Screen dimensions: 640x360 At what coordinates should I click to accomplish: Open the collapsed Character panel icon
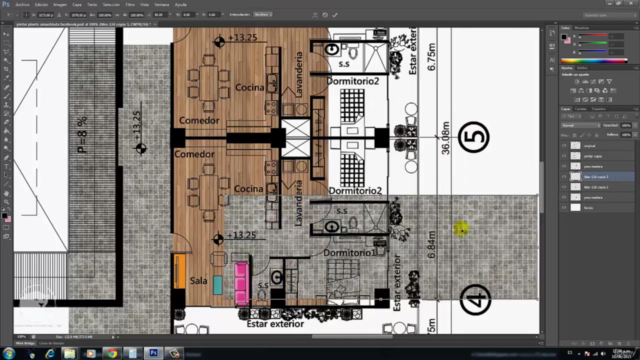[x=552, y=60]
